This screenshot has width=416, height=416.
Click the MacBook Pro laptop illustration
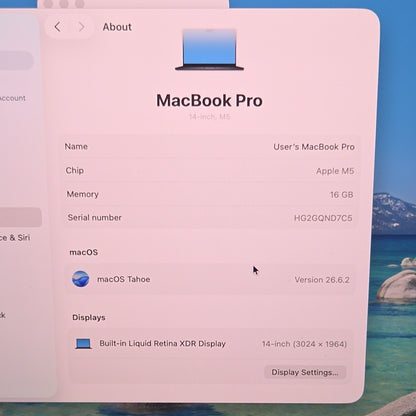click(209, 49)
